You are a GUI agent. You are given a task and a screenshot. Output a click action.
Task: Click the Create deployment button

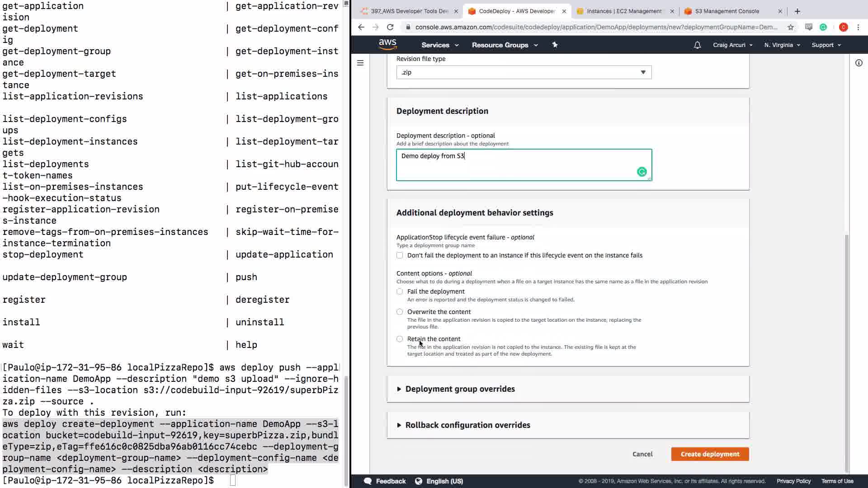click(x=710, y=454)
